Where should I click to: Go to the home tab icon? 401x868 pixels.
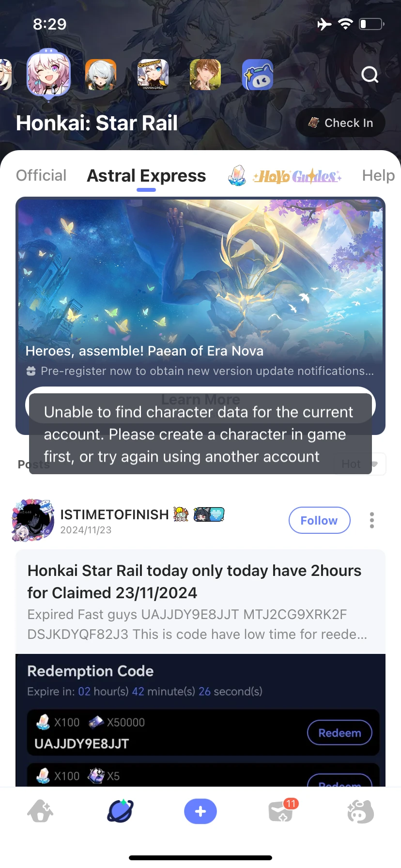[x=40, y=811]
